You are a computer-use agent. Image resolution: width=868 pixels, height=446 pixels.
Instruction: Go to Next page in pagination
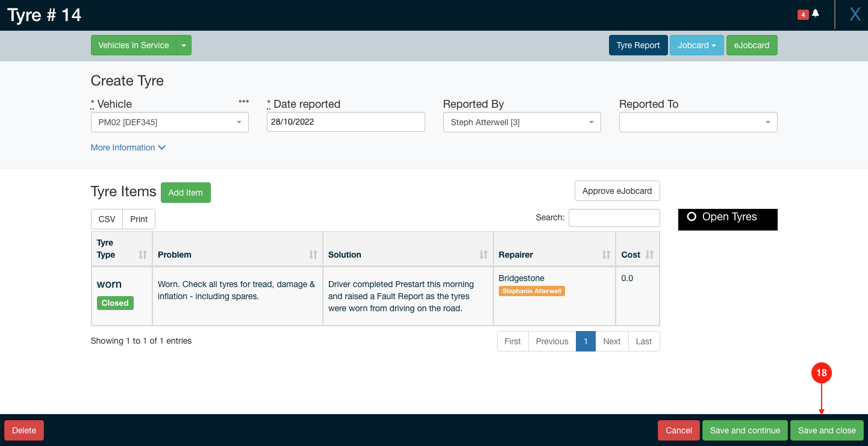[x=611, y=341]
